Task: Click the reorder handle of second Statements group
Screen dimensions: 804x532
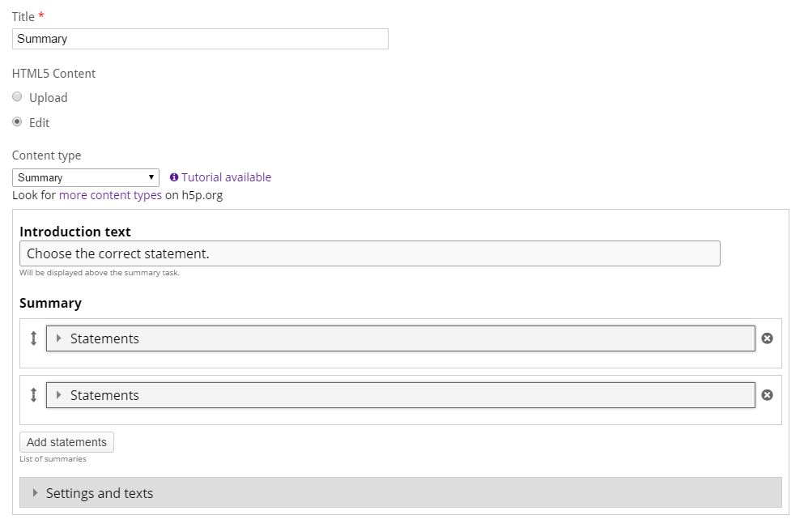Action: point(33,395)
